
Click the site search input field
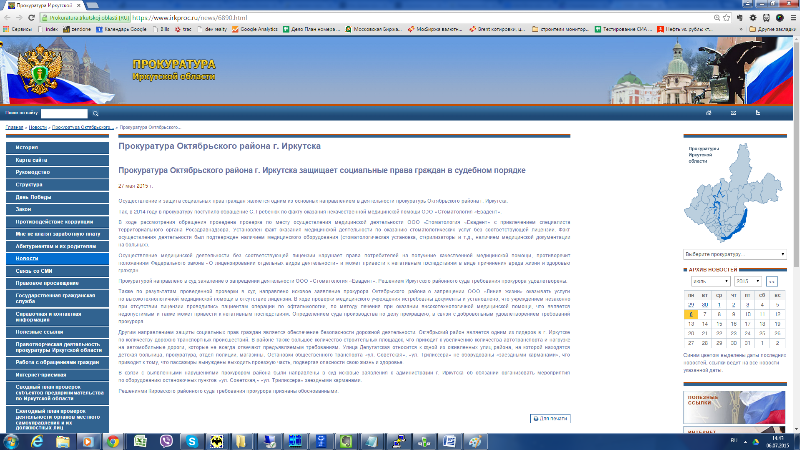coord(65,113)
